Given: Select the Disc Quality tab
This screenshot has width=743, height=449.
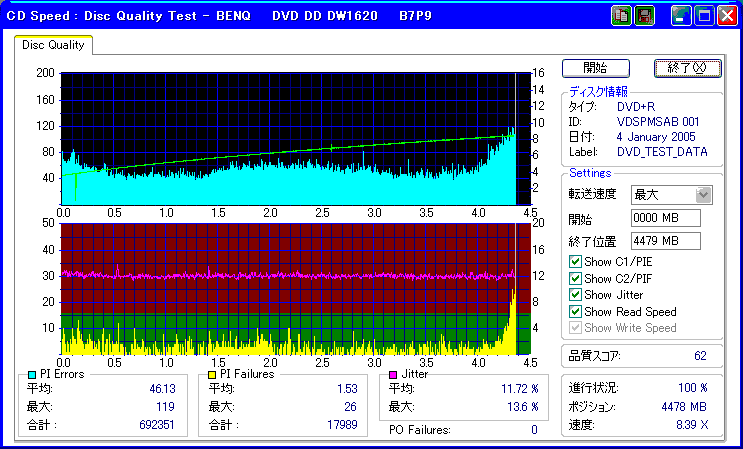Looking at the screenshot, I should coord(53,45).
